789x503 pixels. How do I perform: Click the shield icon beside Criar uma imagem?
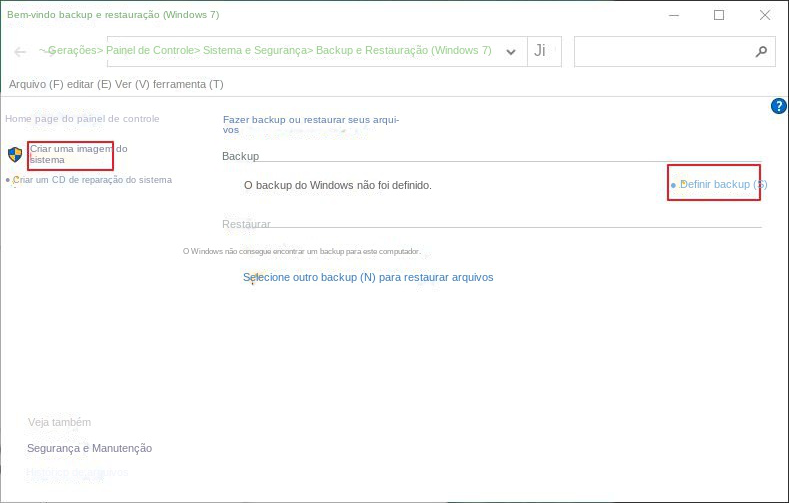click(15, 154)
